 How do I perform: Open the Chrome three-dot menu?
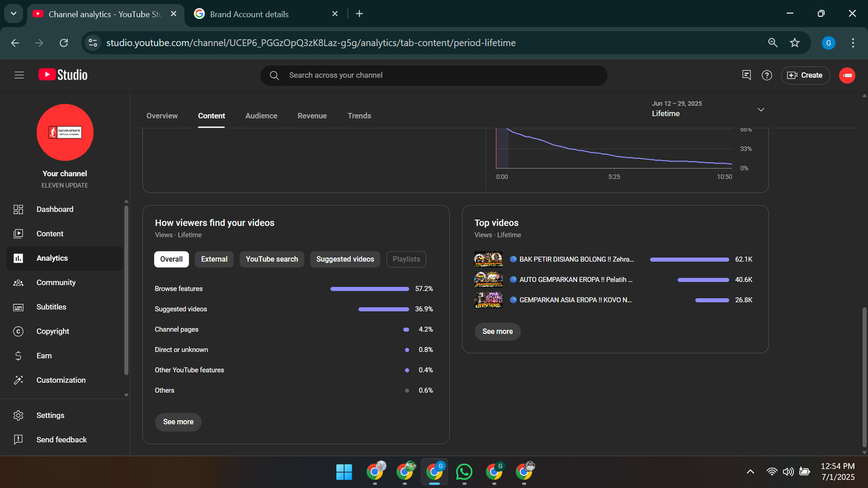[x=853, y=43]
